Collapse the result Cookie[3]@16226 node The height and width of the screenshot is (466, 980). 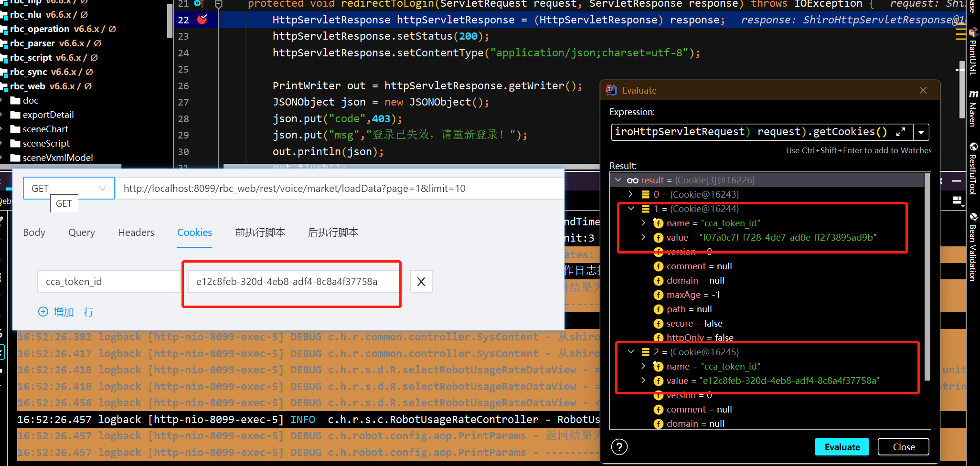618,180
